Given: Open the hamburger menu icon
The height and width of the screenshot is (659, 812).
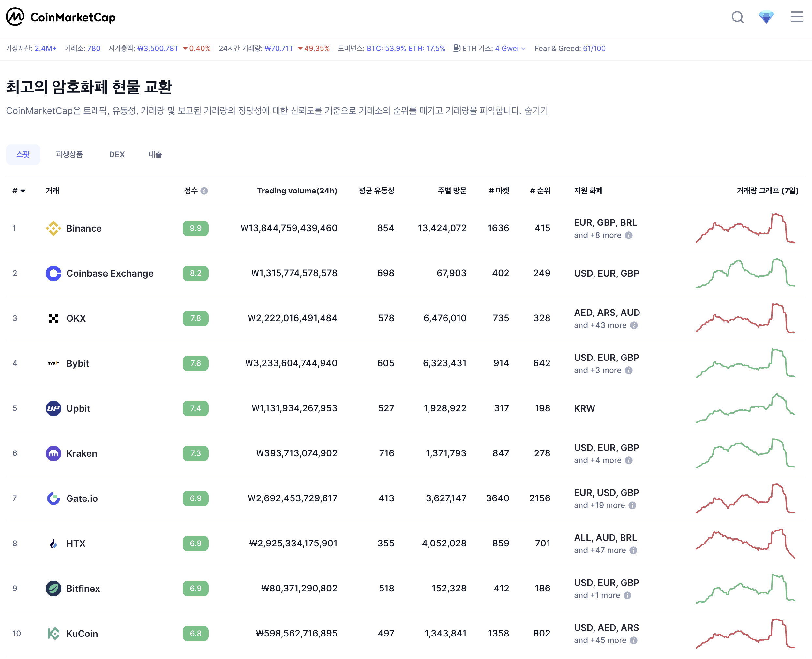Looking at the screenshot, I should pos(797,17).
